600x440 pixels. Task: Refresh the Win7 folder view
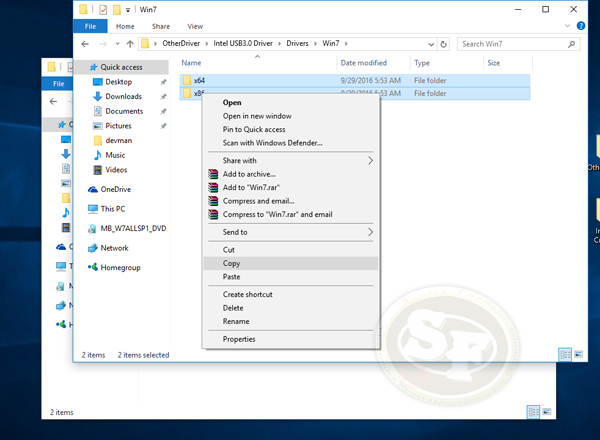443,44
